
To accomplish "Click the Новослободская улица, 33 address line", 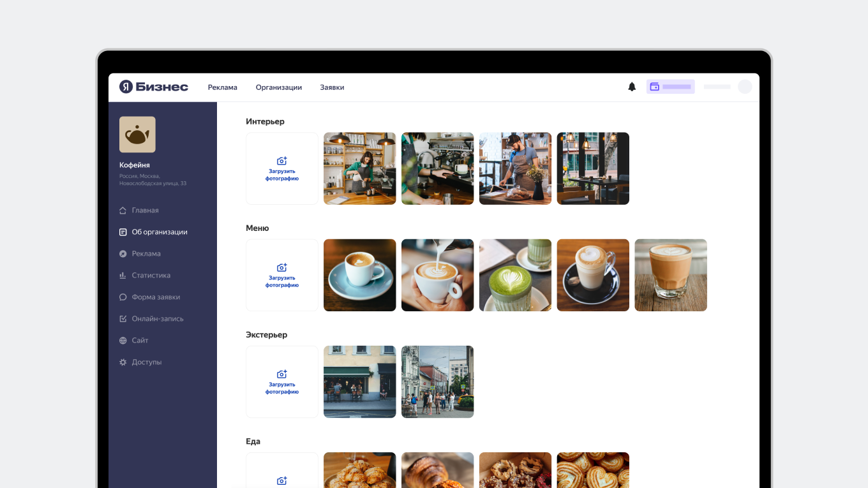I will (153, 184).
